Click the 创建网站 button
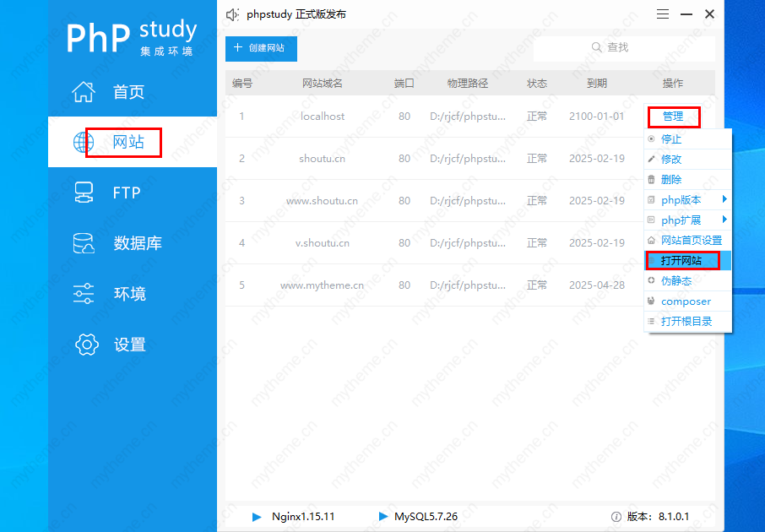The width and height of the screenshot is (765, 532). (x=261, y=48)
